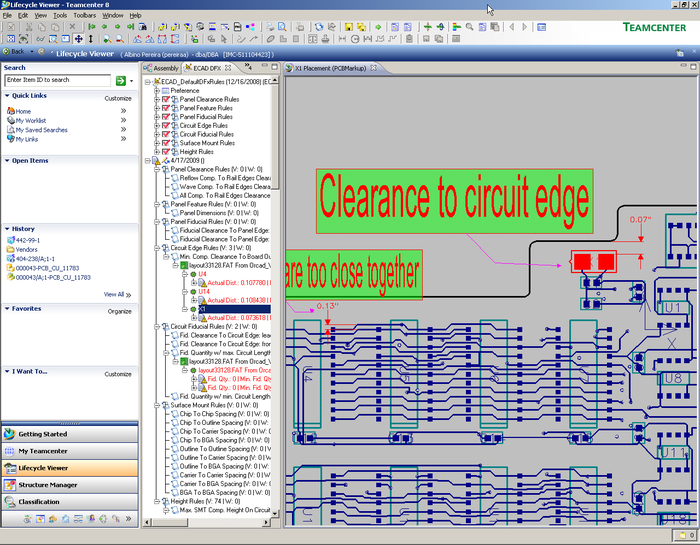700x545 pixels.
Task: Click the Organize link in Favorites
Action: 120,311
